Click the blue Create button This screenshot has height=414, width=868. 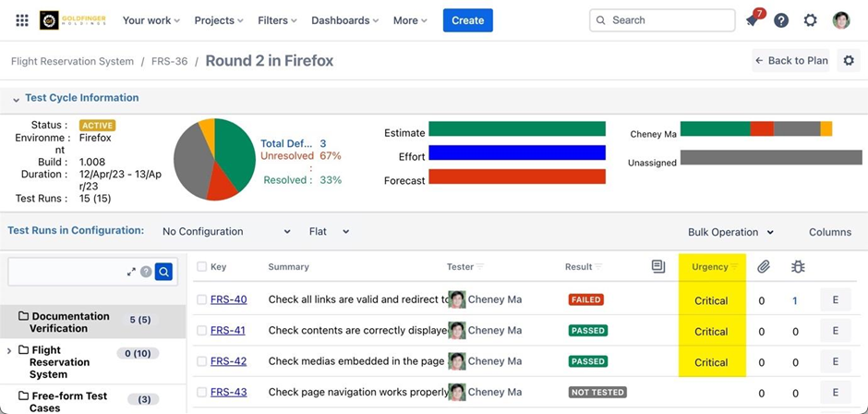tap(467, 20)
